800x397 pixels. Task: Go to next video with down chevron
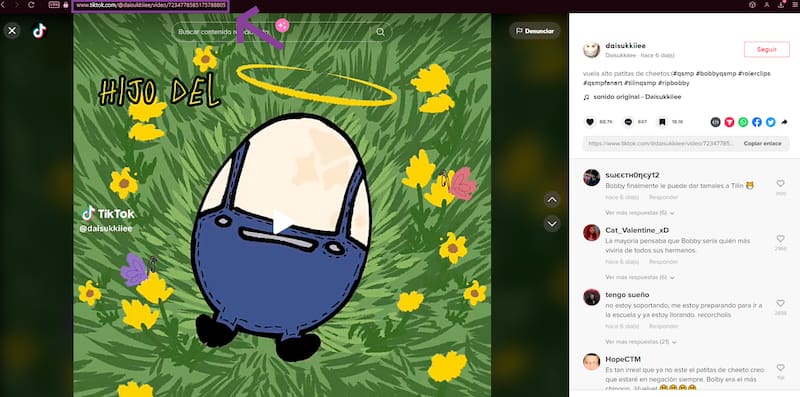[x=552, y=224]
